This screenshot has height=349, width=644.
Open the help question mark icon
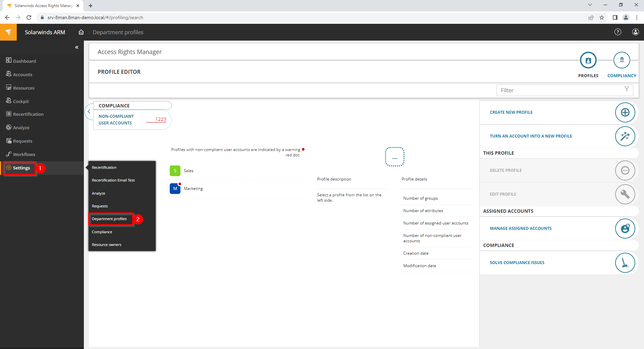(618, 32)
